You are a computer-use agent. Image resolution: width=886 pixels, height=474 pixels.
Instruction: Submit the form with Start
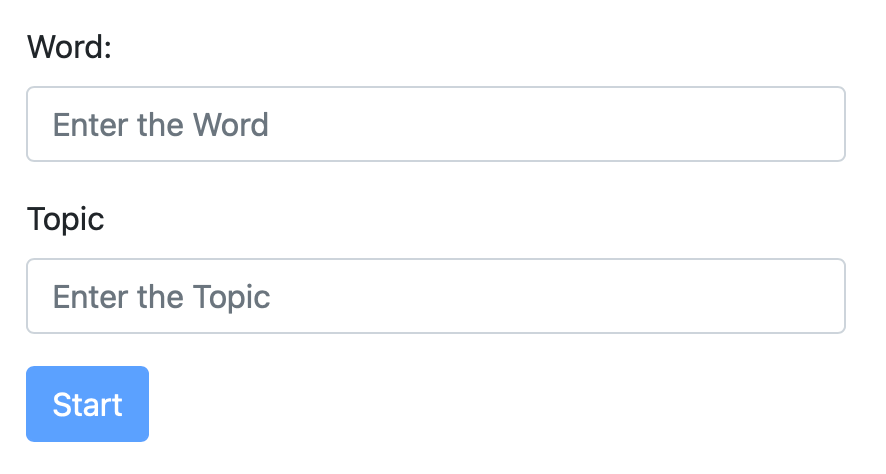click(87, 404)
